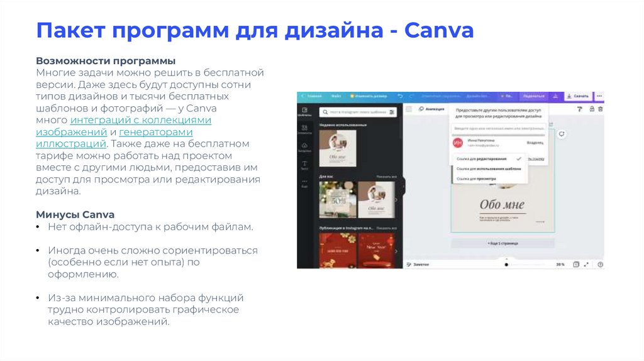Click the Минусы Canva heading

coord(75,214)
